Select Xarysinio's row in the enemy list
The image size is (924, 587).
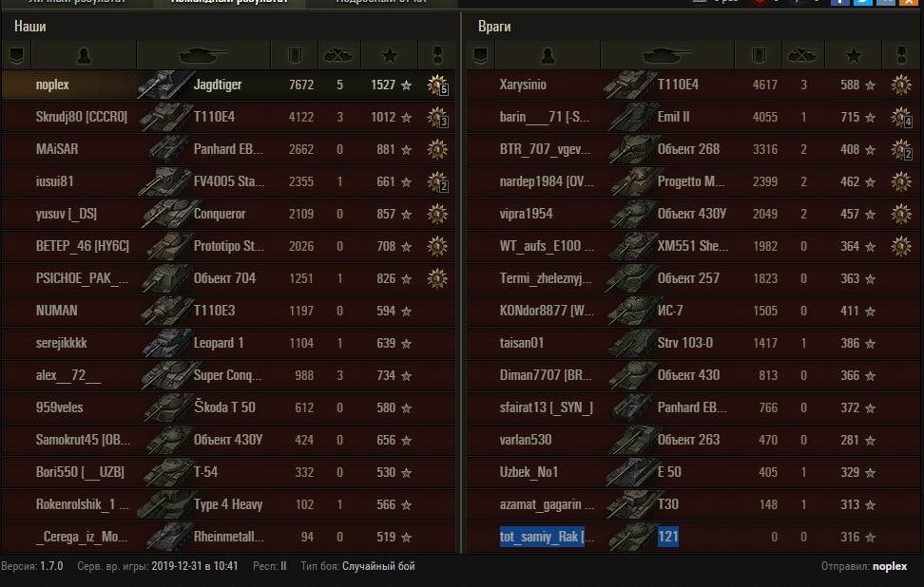point(693,85)
